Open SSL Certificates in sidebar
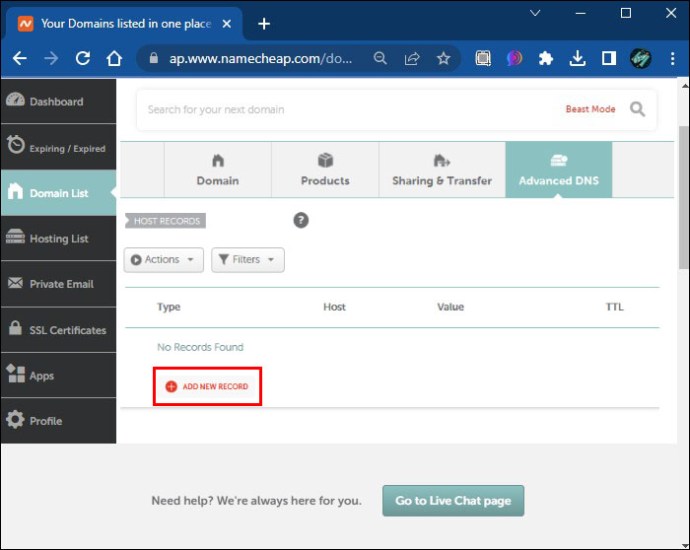690x550 pixels. pos(59,330)
